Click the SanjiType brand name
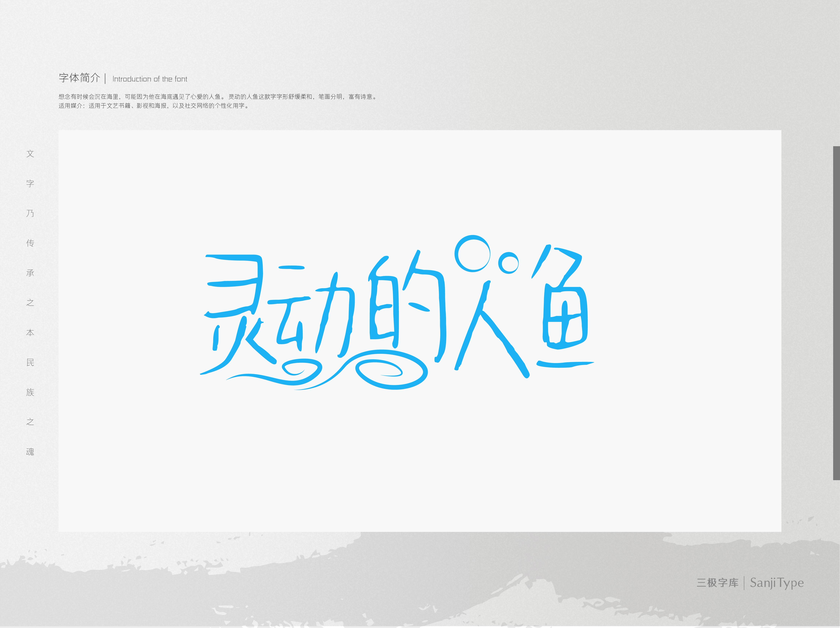Viewport: 840px width, 628px height. coord(777,583)
